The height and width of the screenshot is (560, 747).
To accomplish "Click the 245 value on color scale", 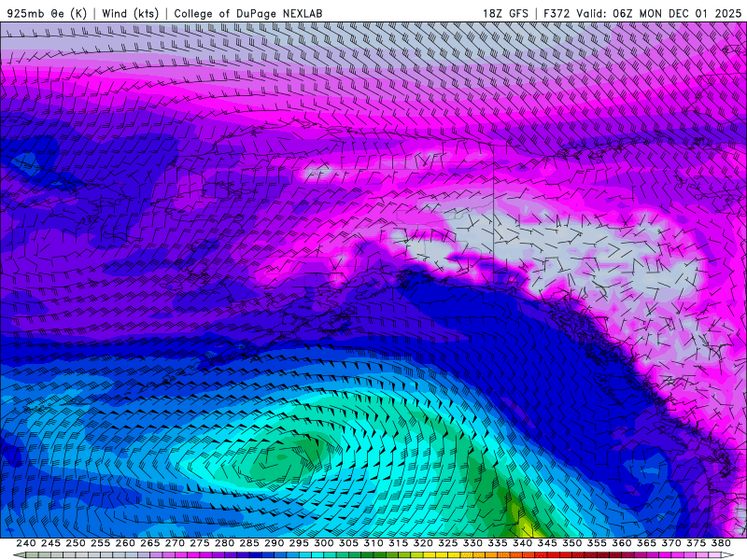I will point(50,543).
